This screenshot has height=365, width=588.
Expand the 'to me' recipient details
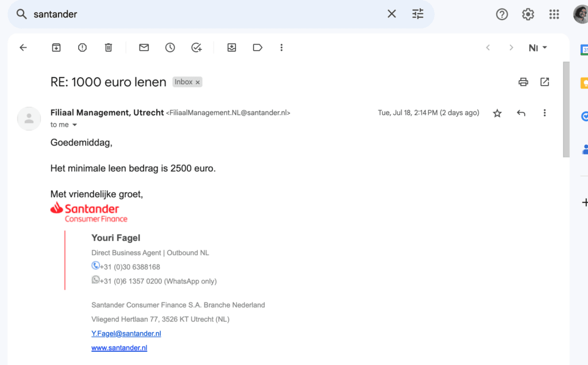coord(74,125)
